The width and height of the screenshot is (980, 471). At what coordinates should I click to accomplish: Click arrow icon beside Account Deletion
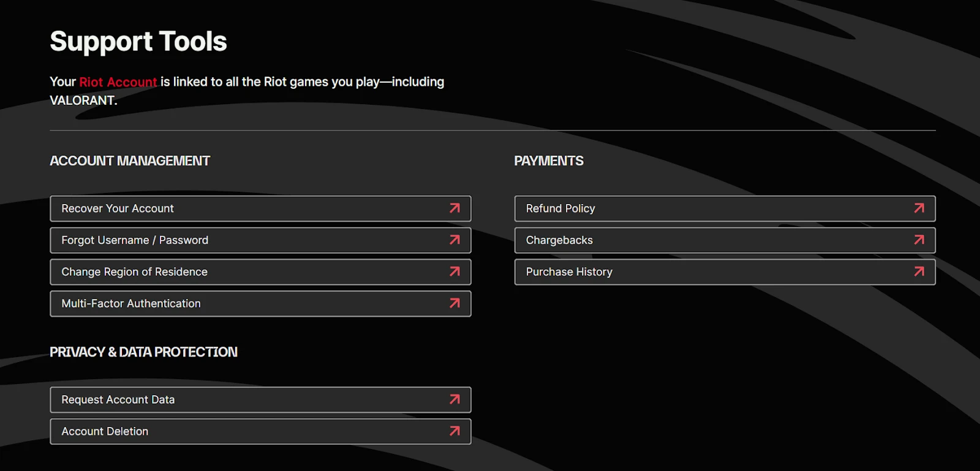(x=454, y=431)
